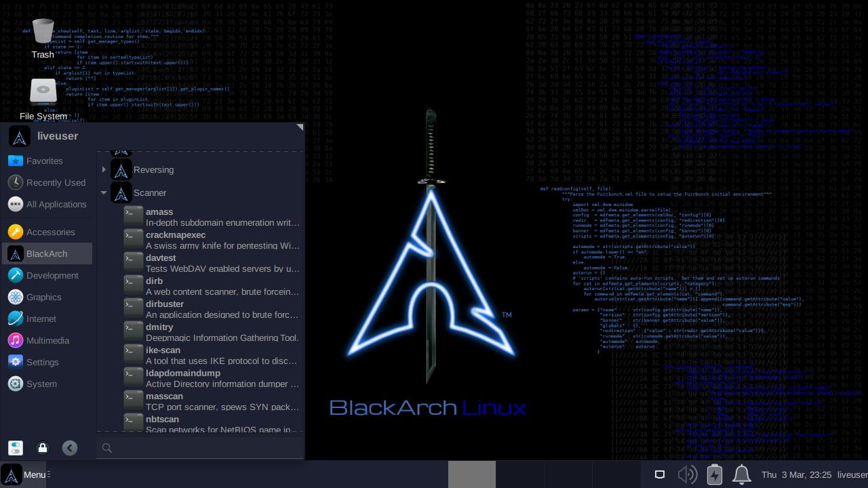Click the 'nbtscan' entry name
Image resolution: width=868 pixels, height=488 pixels.
[162, 420]
